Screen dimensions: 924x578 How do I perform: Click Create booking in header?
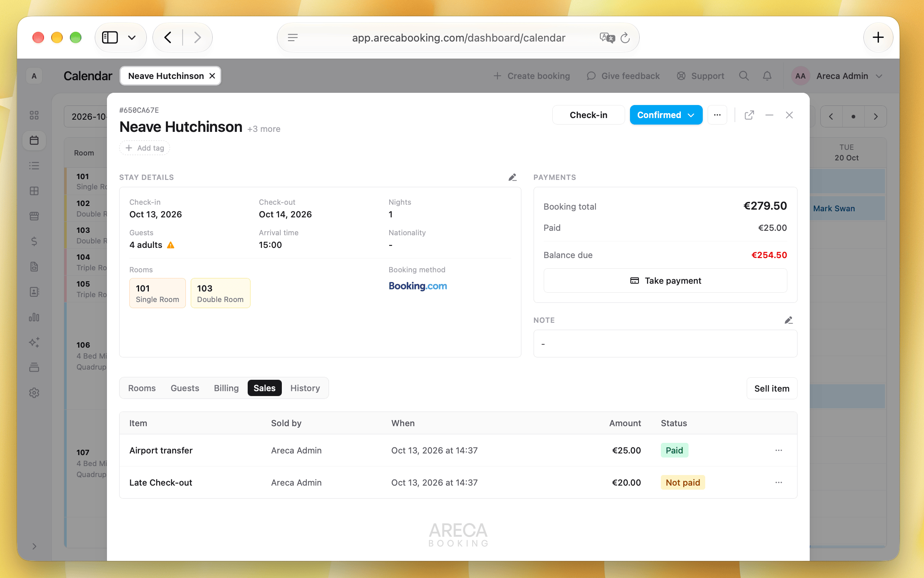click(532, 76)
